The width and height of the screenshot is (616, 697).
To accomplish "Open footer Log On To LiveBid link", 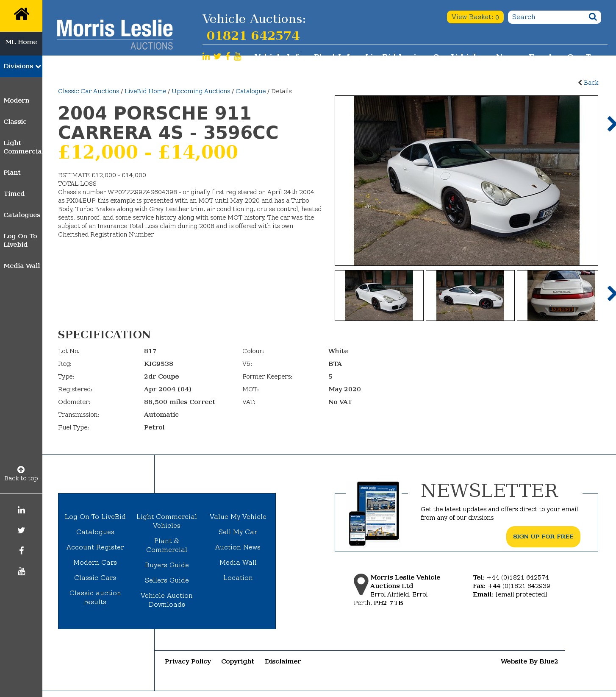I will coord(95,517).
